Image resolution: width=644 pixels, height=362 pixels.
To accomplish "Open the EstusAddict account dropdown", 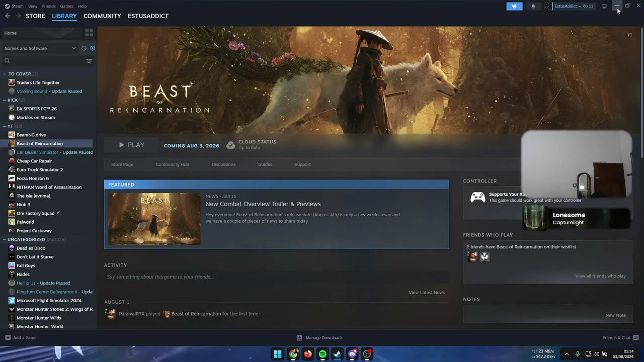I will click(x=574, y=6).
